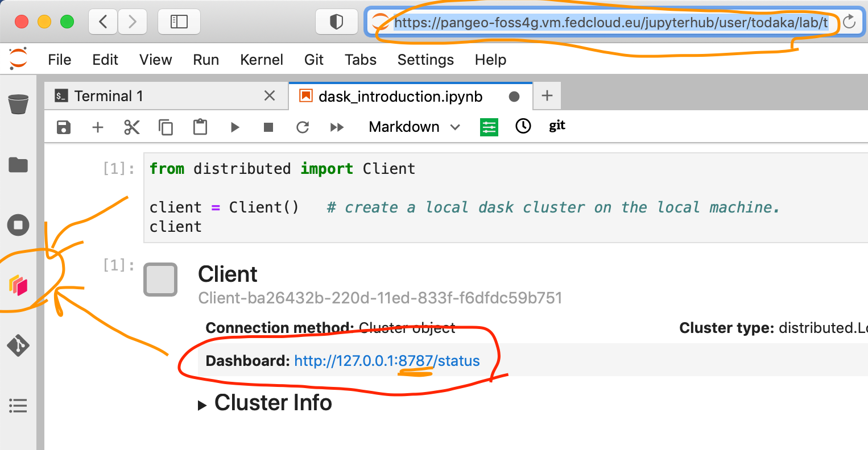Open the Edit menu
Screen dimensions: 868x450
(105, 60)
